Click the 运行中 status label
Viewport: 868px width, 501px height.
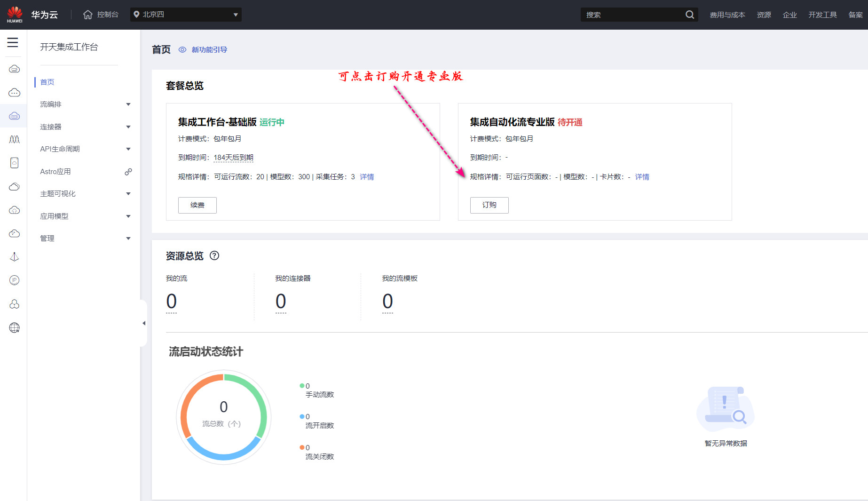click(x=272, y=122)
